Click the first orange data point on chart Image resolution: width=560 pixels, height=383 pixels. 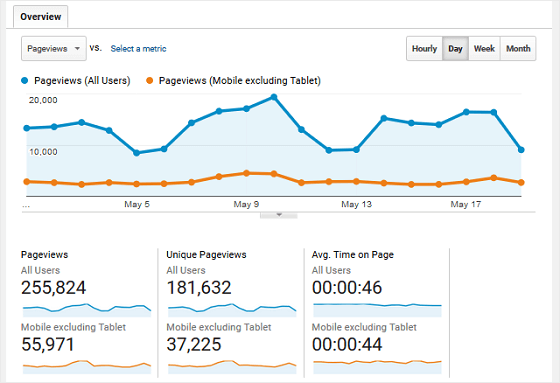[x=26, y=181]
